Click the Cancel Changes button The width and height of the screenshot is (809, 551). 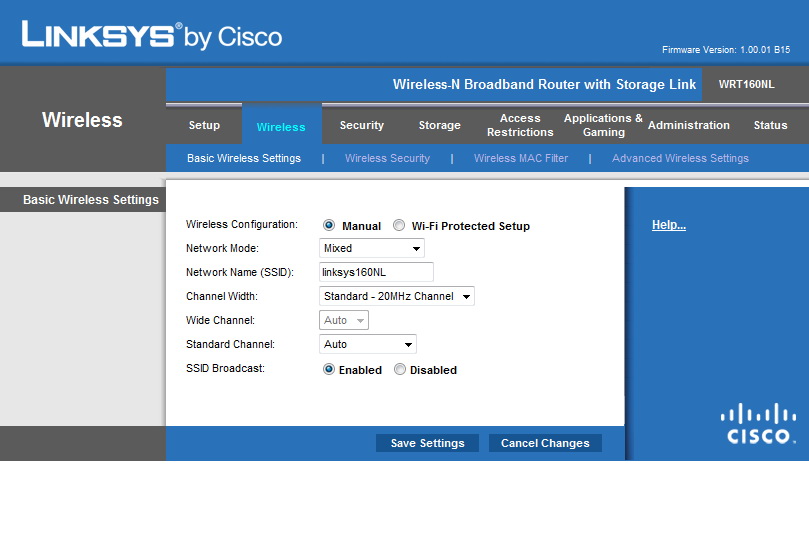click(545, 443)
